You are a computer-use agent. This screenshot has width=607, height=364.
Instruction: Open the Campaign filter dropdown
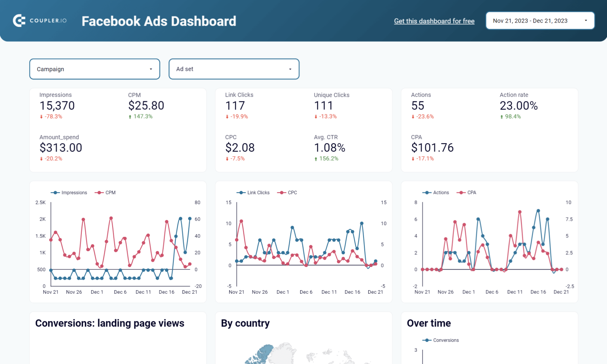(94, 69)
